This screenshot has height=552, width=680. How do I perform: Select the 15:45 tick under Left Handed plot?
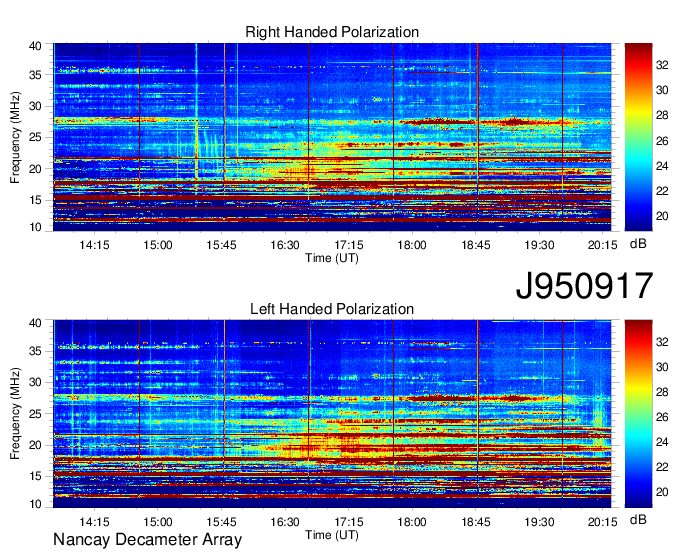[222, 522]
